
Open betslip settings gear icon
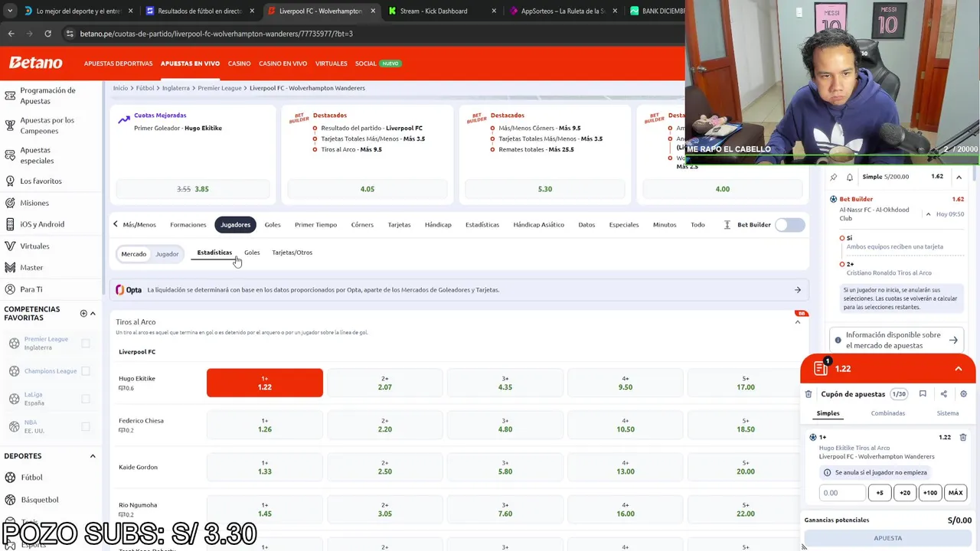[x=963, y=394]
